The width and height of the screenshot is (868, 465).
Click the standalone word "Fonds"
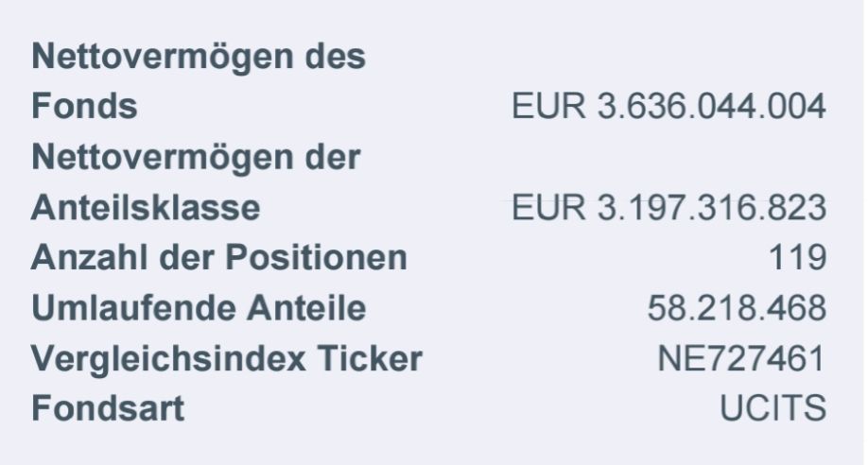(84, 107)
